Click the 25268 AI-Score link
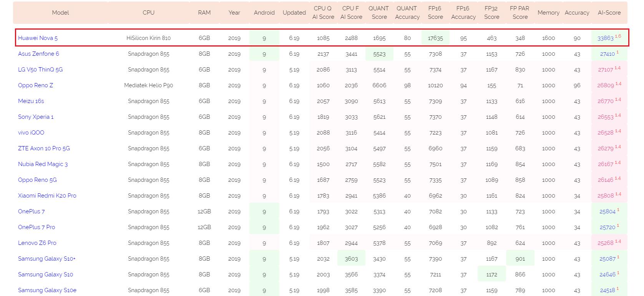Viewport: 644px width, 296px height. pos(606,243)
